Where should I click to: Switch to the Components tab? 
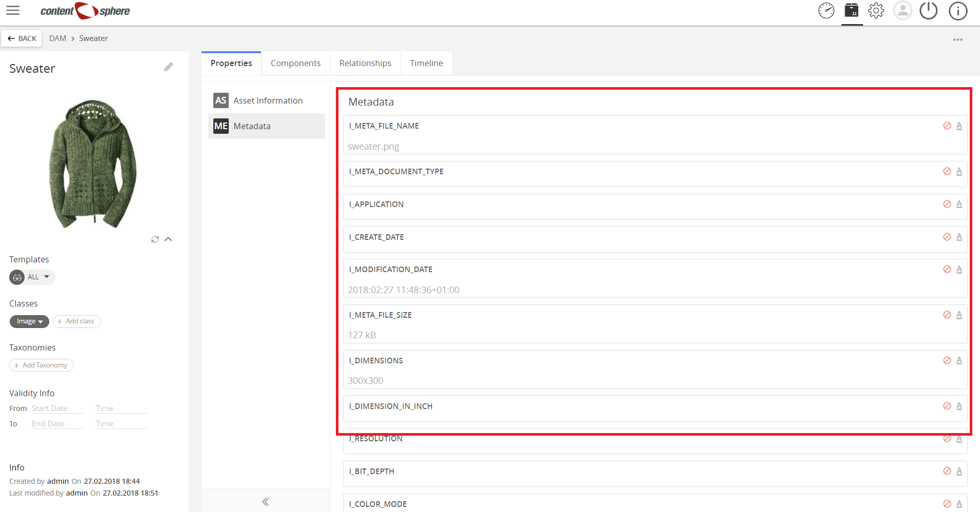[295, 63]
